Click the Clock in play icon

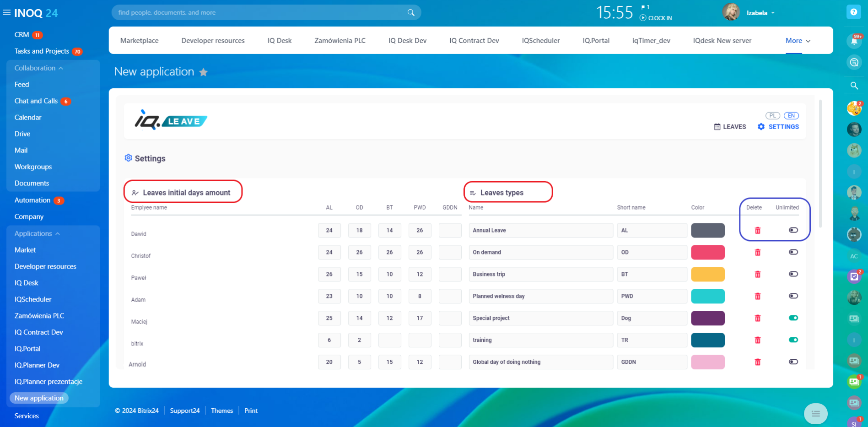tap(643, 18)
